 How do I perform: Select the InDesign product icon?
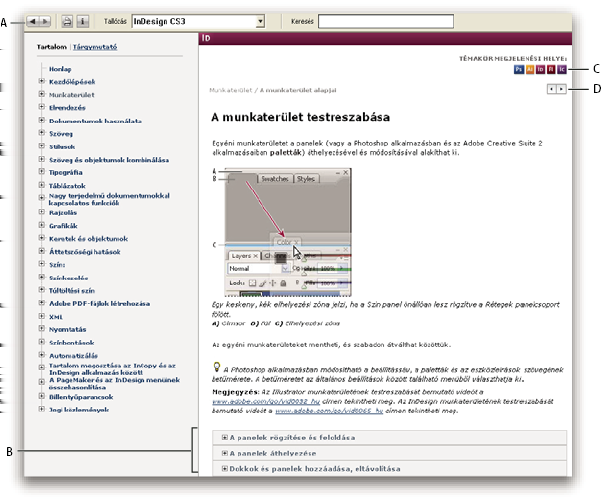tap(540, 69)
